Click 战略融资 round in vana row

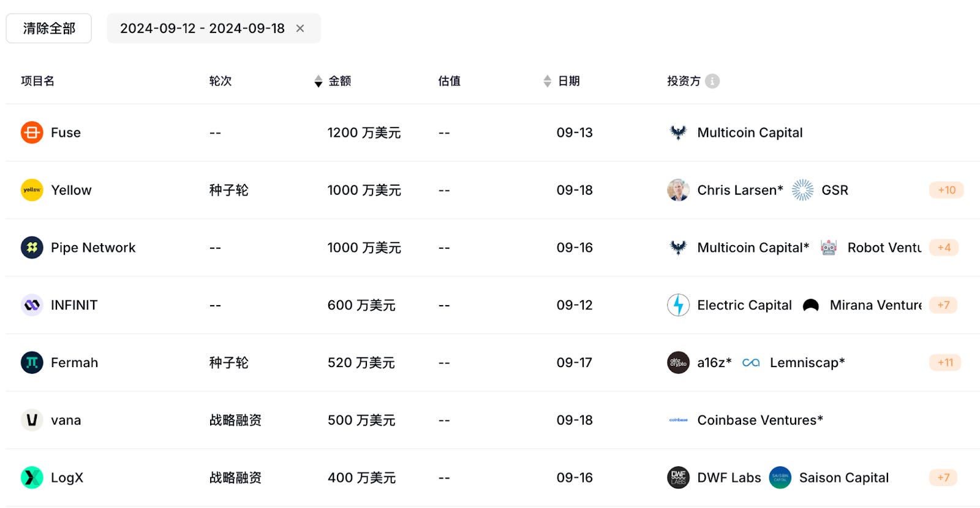coord(235,420)
